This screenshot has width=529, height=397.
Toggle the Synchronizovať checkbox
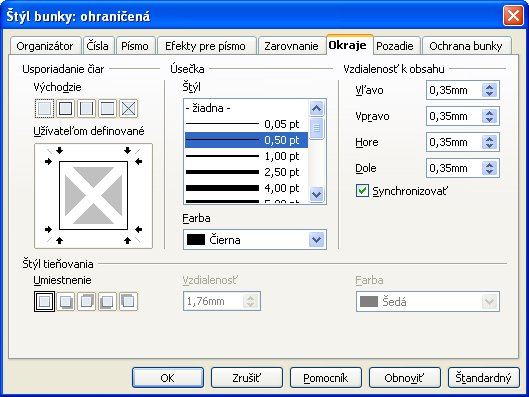[362, 191]
